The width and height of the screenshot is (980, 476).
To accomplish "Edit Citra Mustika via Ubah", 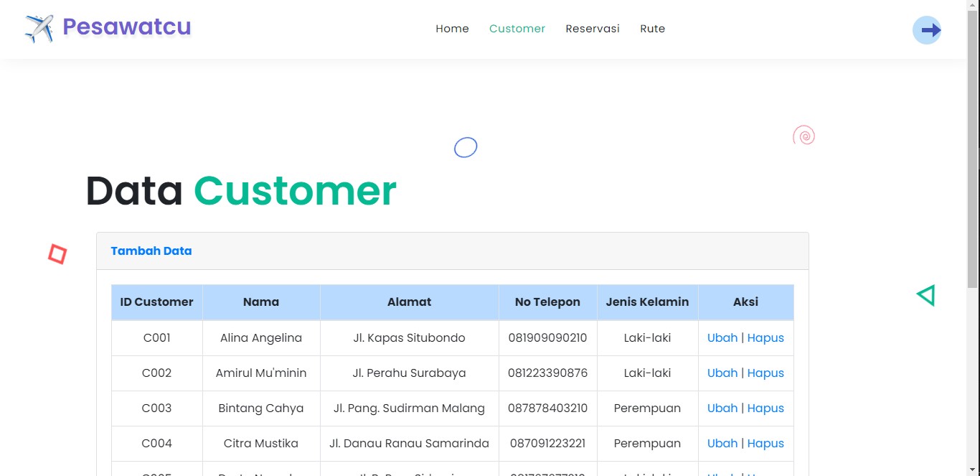I will (722, 444).
